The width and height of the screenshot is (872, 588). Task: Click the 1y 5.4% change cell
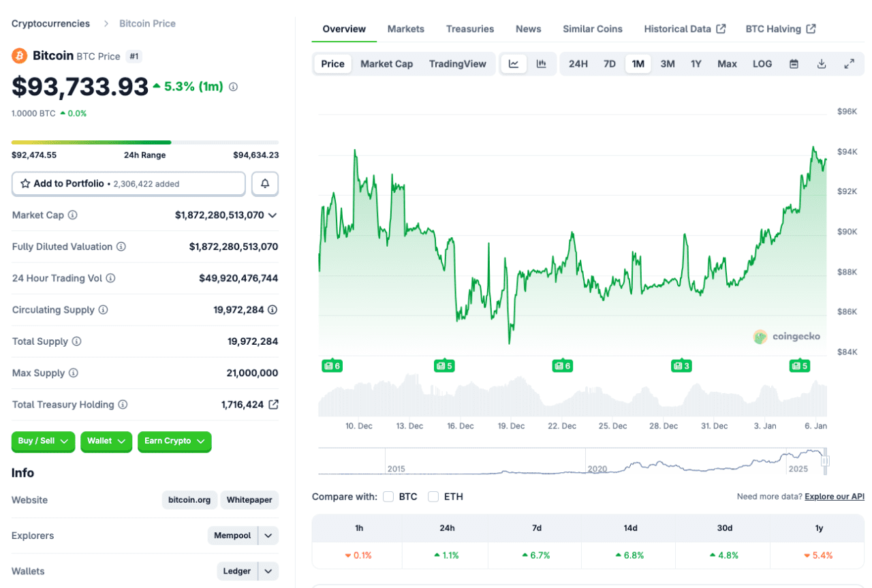tap(817, 555)
